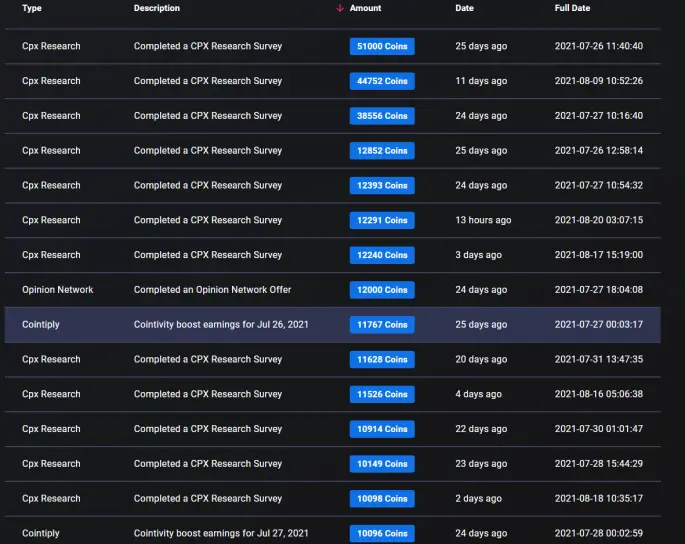Click full date 2021-07-27 10:54:32
The image size is (685, 544).
tap(599, 185)
